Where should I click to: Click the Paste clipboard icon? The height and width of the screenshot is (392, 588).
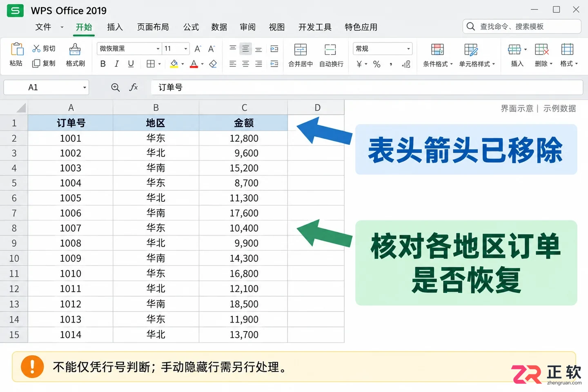[17, 49]
